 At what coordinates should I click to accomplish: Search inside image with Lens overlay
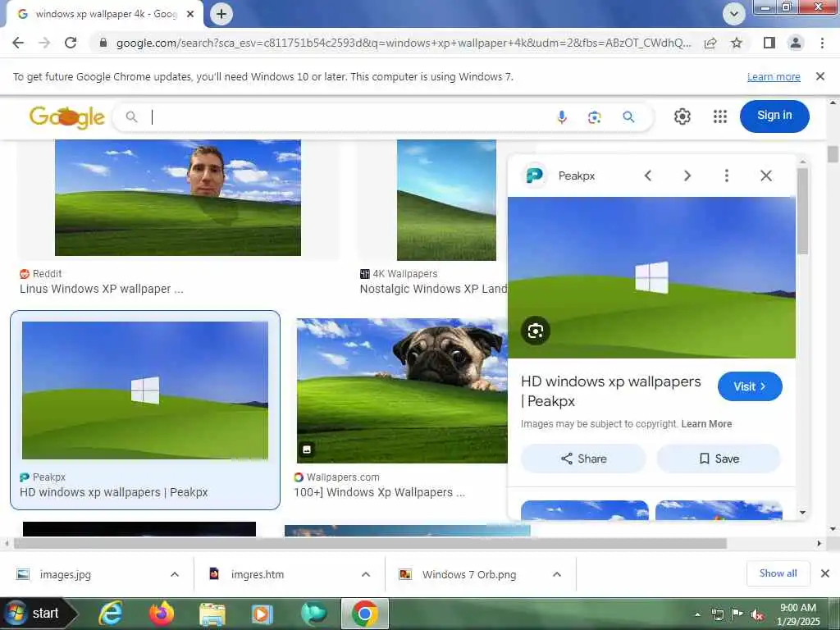(535, 331)
